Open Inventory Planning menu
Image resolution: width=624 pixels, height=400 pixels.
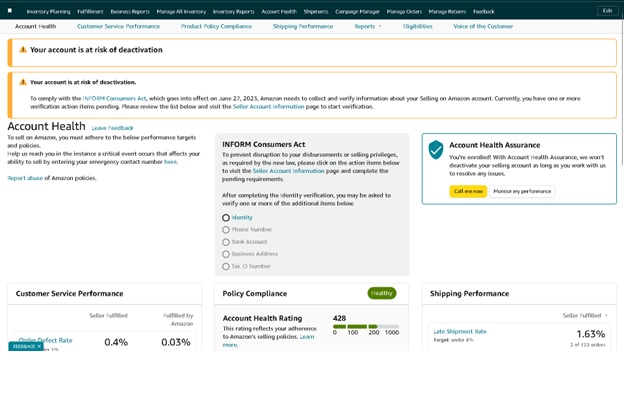tap(49, 12)
